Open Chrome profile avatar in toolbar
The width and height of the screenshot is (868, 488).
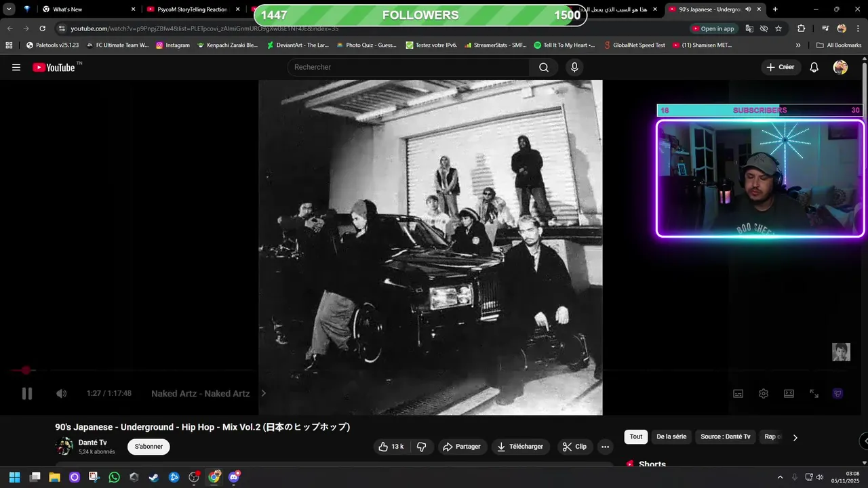[842, 28]
